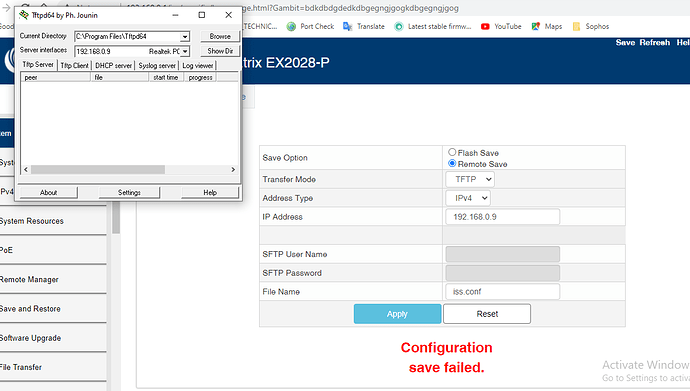Open the Translate bookmark icon
The width and height of the screenshot is (690, 391).
click(348, 26)
